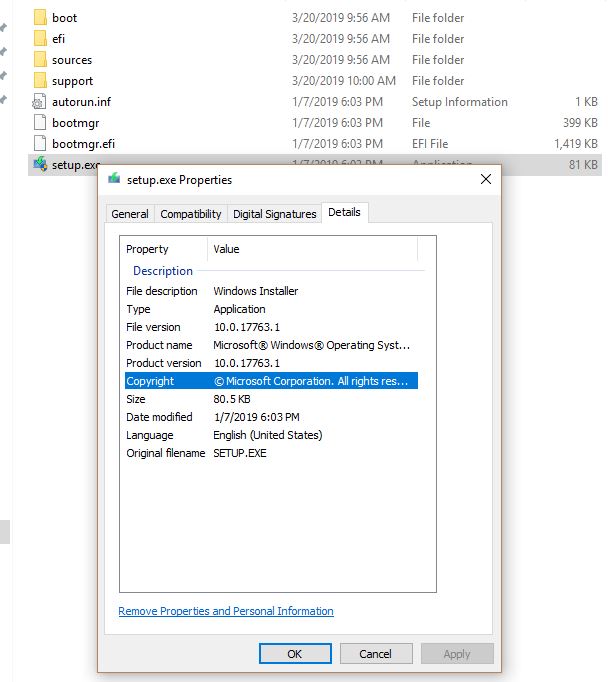Click the Property column header
Image resolution: width=608 pixels, height=682 pixels.
164,249
